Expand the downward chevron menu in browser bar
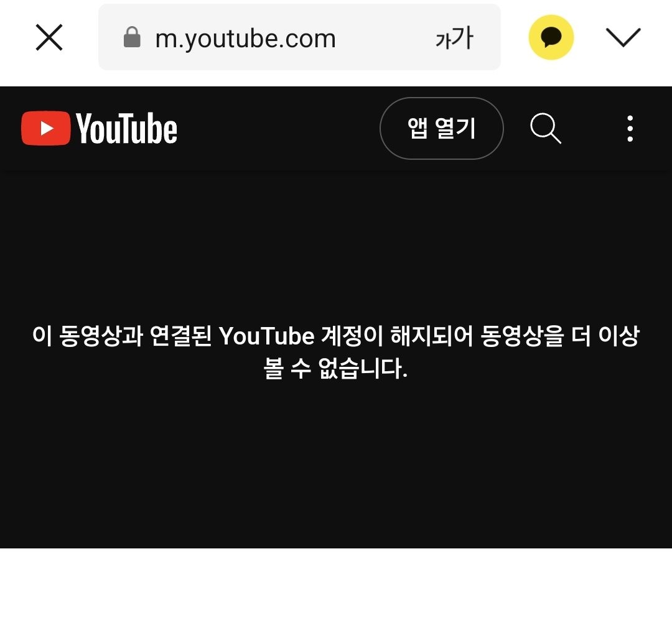This screenshot has height=628, width=672. coord(623,37)
